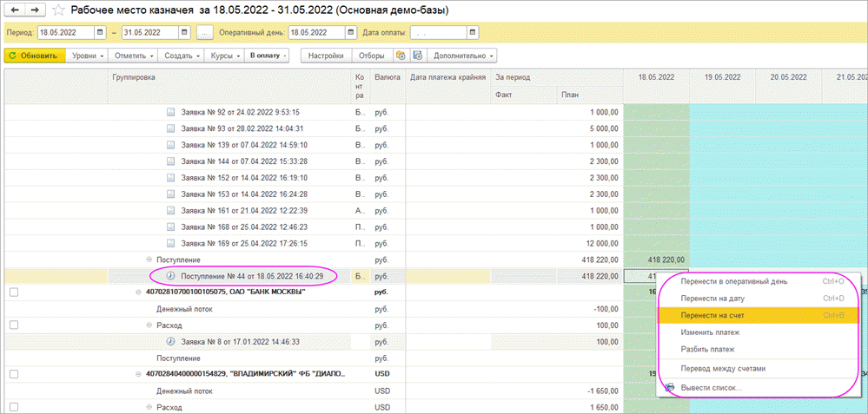Add the page to favorites with star icon
The width and height of the screenshot is (868, 414).
click(58, 10)
